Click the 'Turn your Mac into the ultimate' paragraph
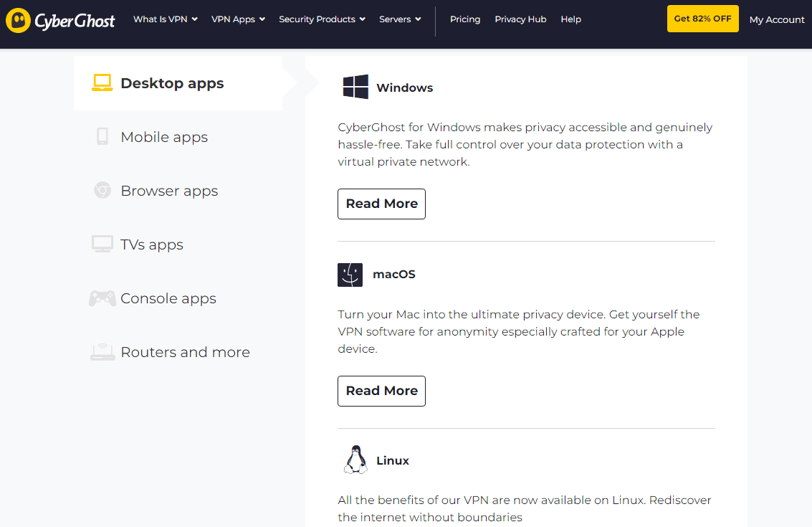This screenshot has width=812, height=527. (x=518, y=331)
